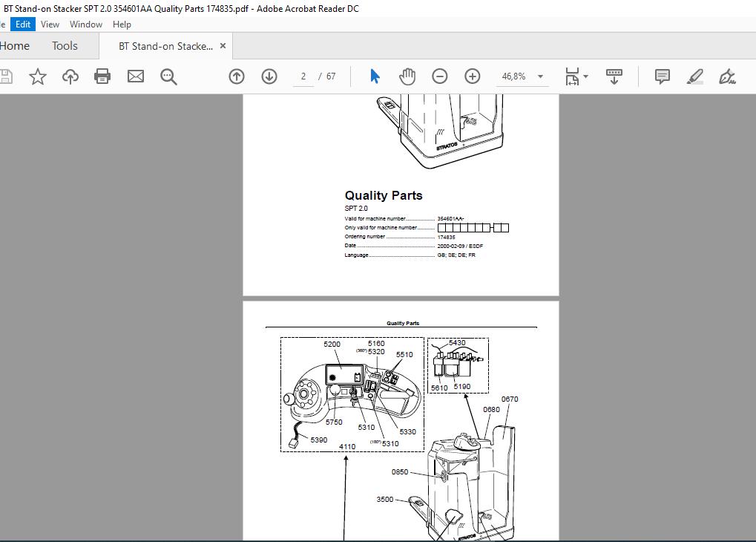The image size is (756, 542).
Task: Click part label 0850 in diagram
Action: pos(400,472)
